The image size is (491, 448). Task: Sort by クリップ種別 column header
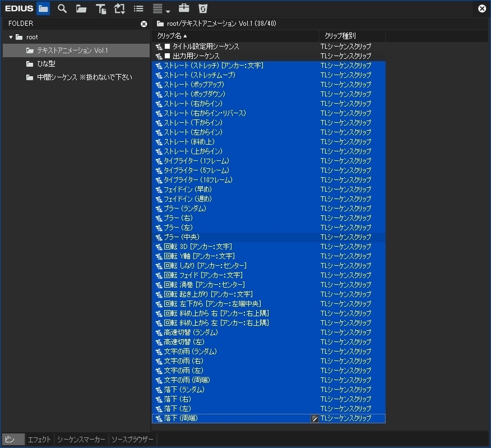(x=353, y=36)
